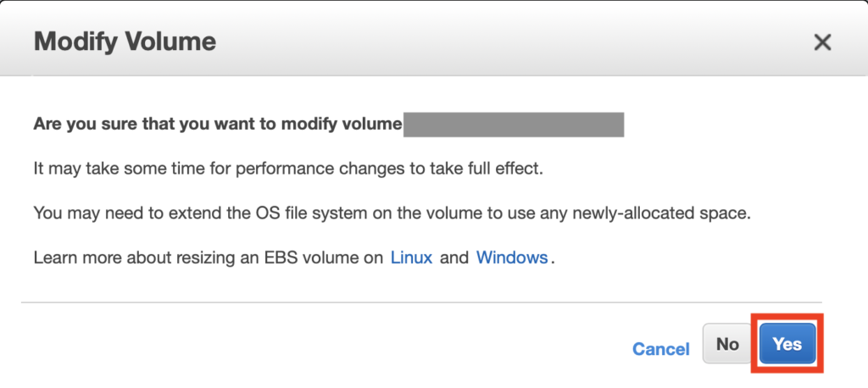Dismiss dialog using the X icon
Screen dimensions: 868x388
pos(822,42)
